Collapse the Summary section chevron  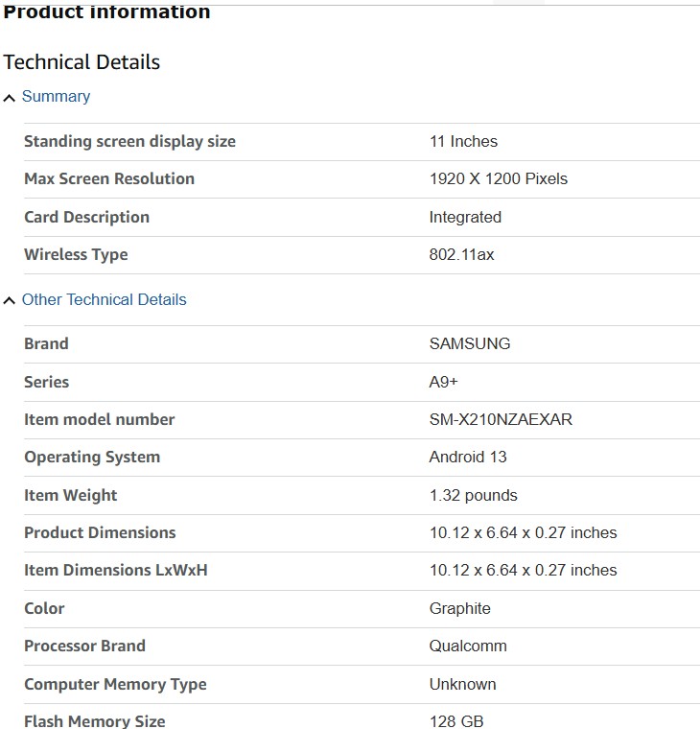(x=10, y=98)
